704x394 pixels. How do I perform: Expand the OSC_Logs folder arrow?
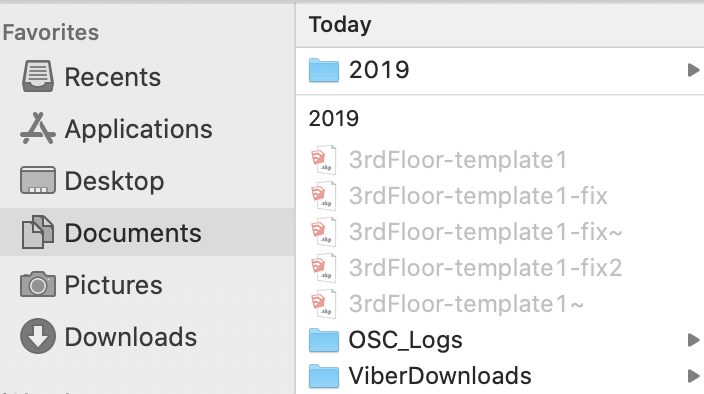click(x=693, y=340)
